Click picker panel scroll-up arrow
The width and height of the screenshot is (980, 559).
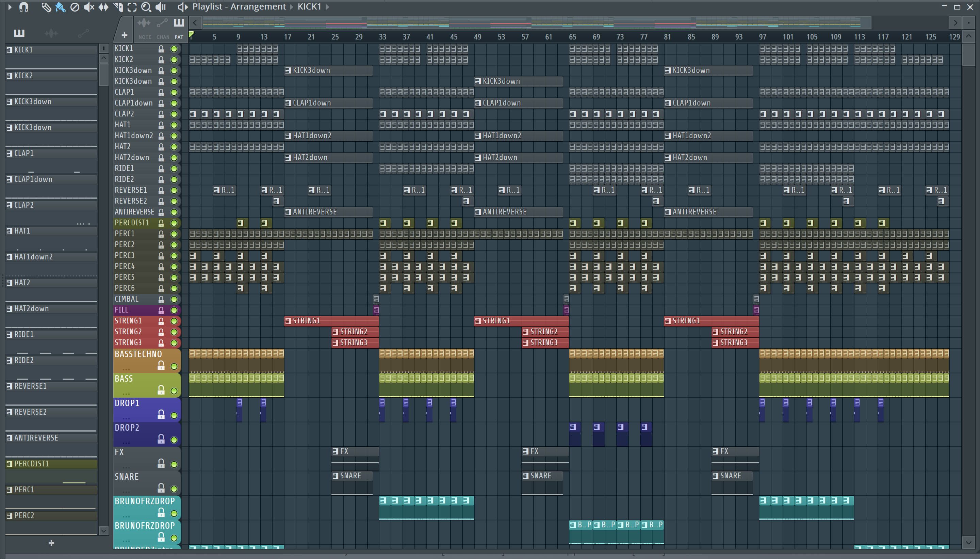pyautogui.click(x=103, y=58)
